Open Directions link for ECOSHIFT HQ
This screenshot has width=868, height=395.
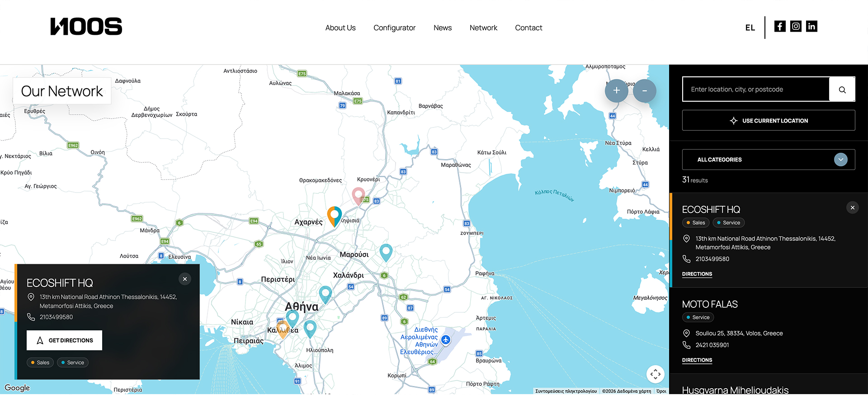coord(697,274)
